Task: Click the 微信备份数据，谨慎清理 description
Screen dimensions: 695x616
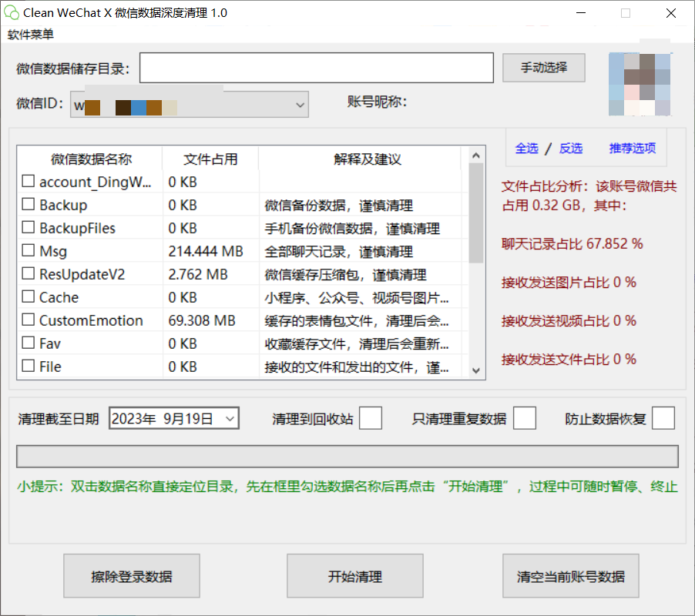Action: 339,206
